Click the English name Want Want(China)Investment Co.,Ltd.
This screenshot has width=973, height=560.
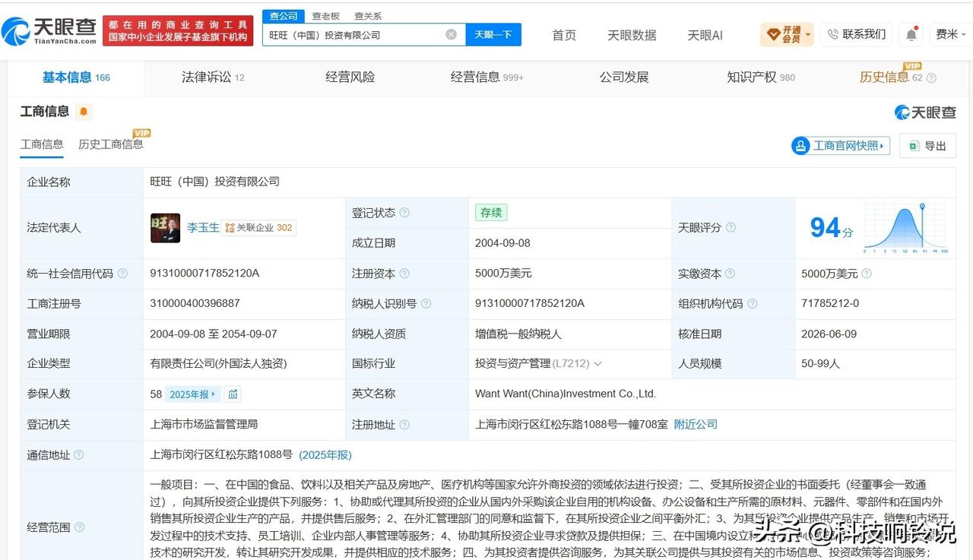coord(566,394)
